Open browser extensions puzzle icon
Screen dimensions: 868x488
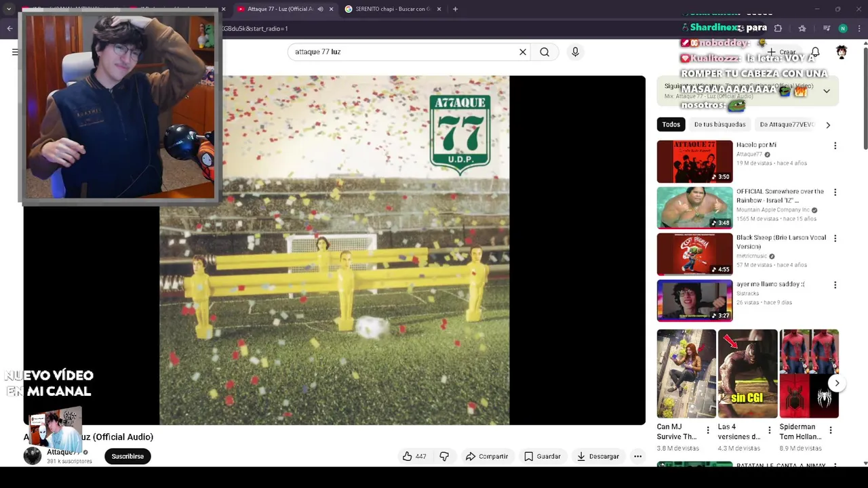coord(778,28)
